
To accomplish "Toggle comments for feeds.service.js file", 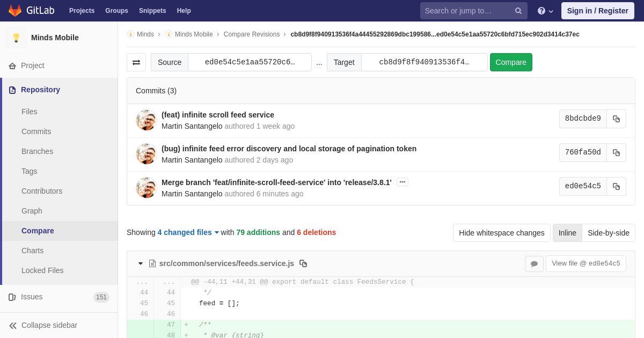I will (x=534, y=263).
